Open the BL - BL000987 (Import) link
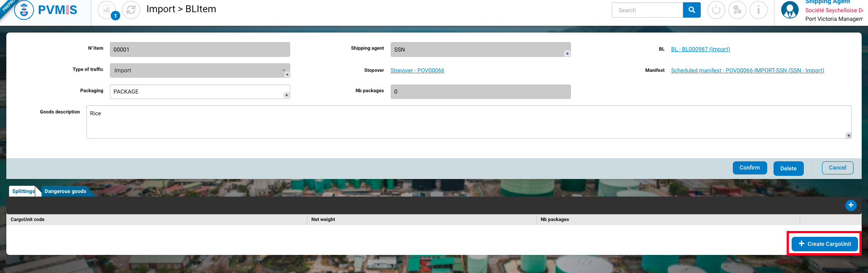 point(700,49)
